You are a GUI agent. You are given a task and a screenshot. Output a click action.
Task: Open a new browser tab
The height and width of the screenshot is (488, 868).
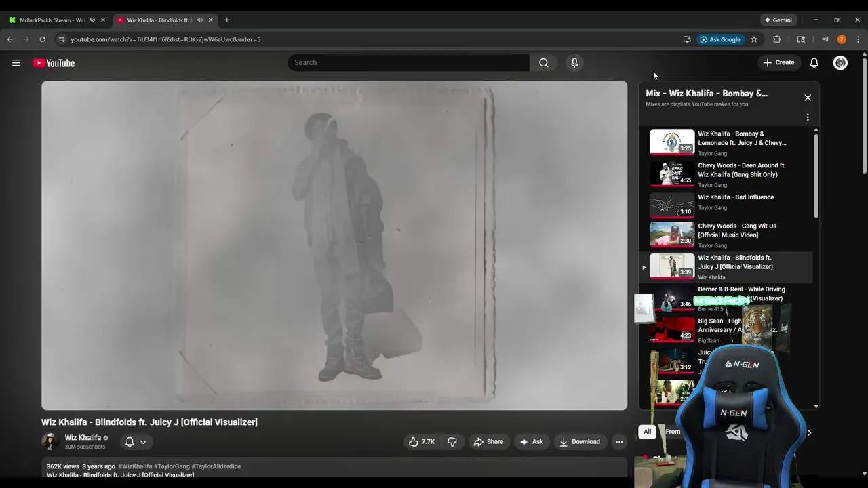[x=226, y=20]
